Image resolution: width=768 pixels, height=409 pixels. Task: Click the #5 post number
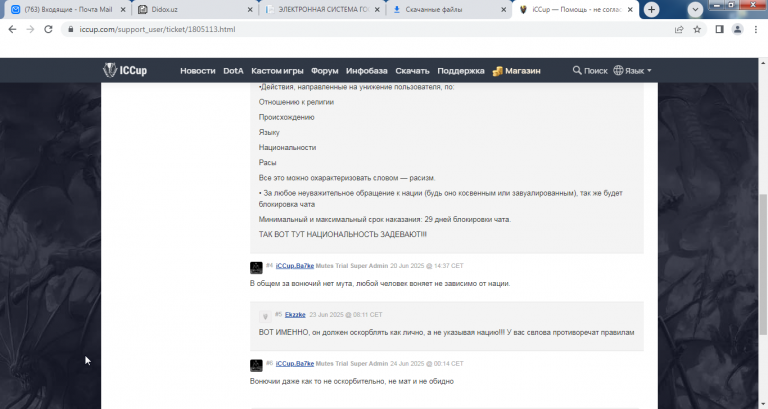pos(278,314)
